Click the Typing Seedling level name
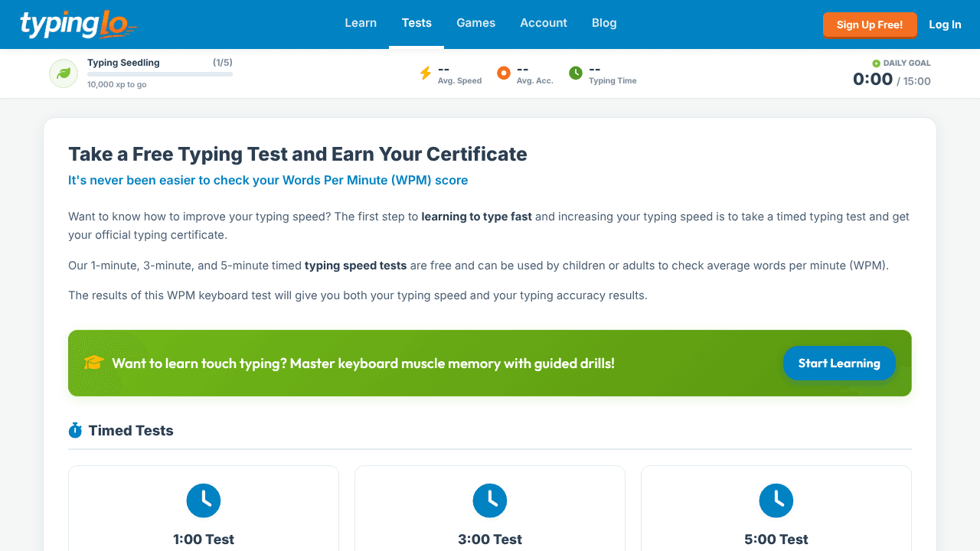 point(123,63)
